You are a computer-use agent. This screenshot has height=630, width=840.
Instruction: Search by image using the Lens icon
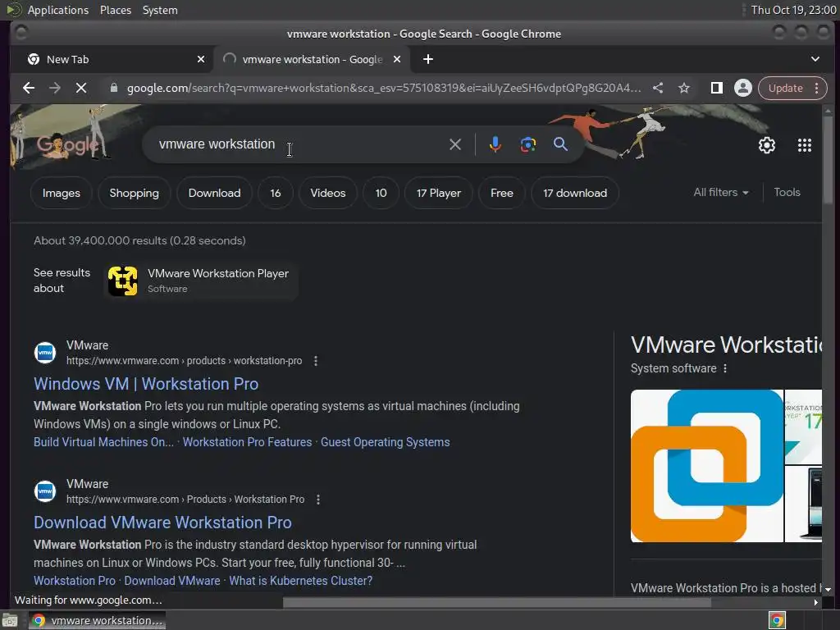click(x=527, y=144)
